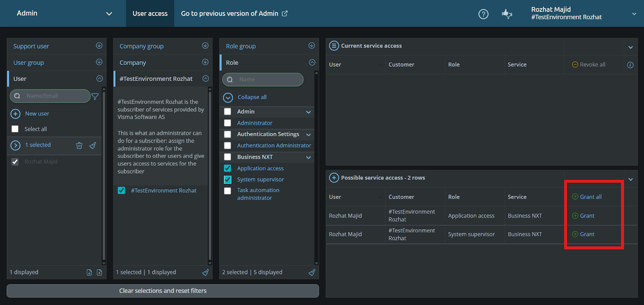
Task: Click Grant all in Possible service access
Action: click(587, 197)
